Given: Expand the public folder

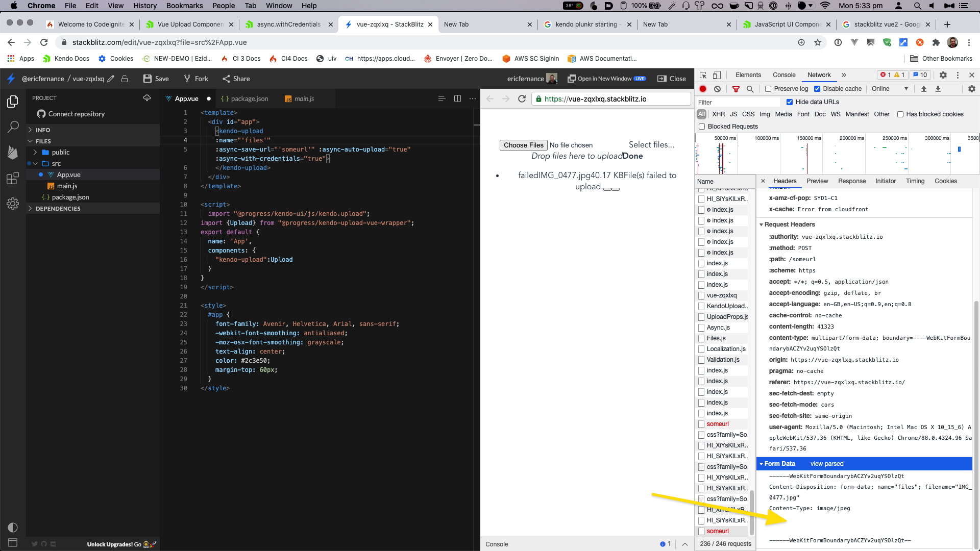Looking at the screenshot, I should click(60, 153).
